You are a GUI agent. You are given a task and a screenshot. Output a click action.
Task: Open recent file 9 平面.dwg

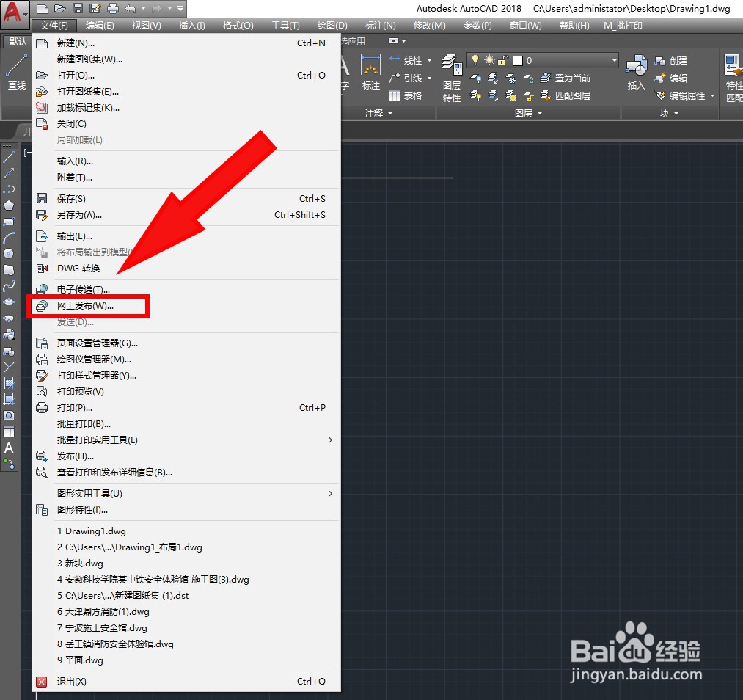coord(186,660)
